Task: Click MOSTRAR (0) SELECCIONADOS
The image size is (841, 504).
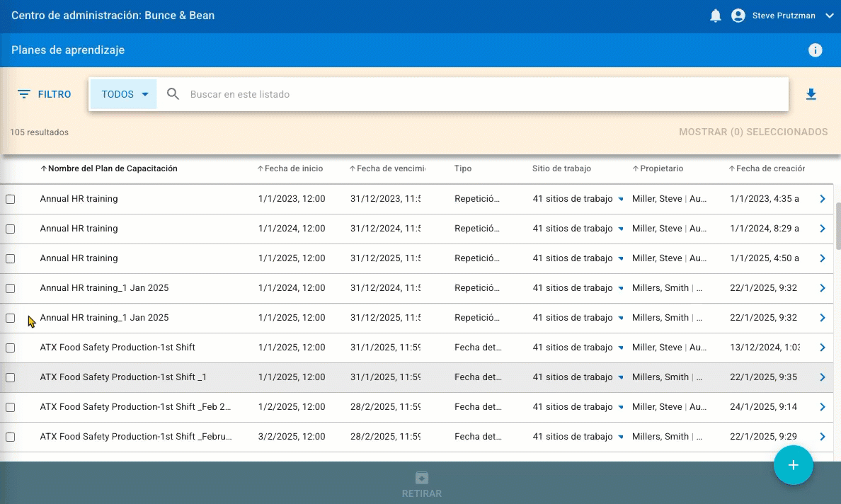Action: tap(753, 132)
